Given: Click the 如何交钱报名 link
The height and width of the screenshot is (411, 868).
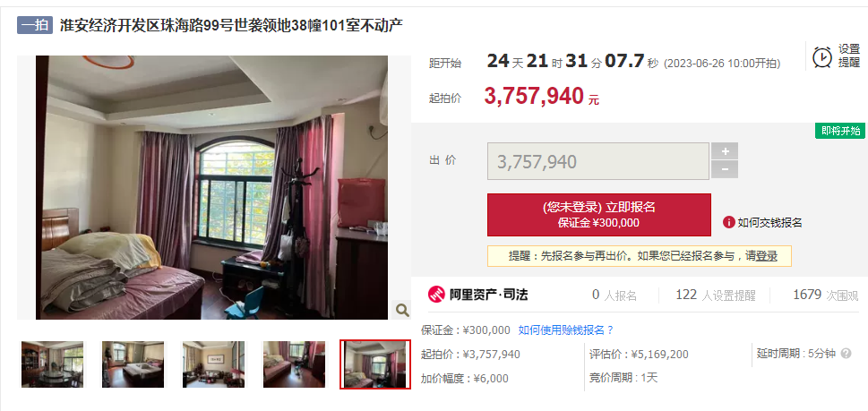Looking at the screenshot, I should (769, 222).
